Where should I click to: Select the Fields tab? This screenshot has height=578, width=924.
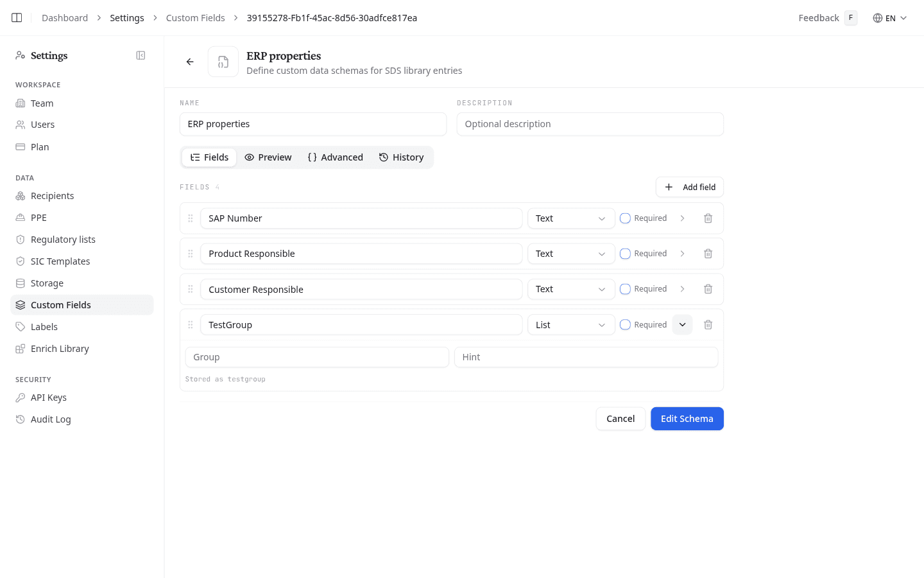209,157
